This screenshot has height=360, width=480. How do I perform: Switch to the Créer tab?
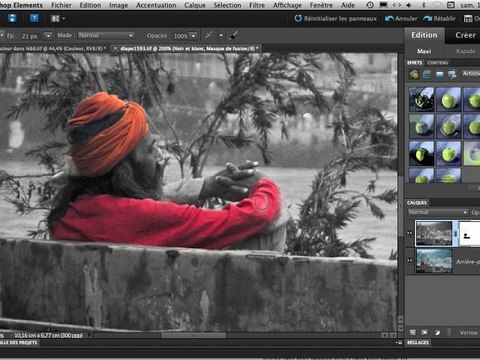465,35
